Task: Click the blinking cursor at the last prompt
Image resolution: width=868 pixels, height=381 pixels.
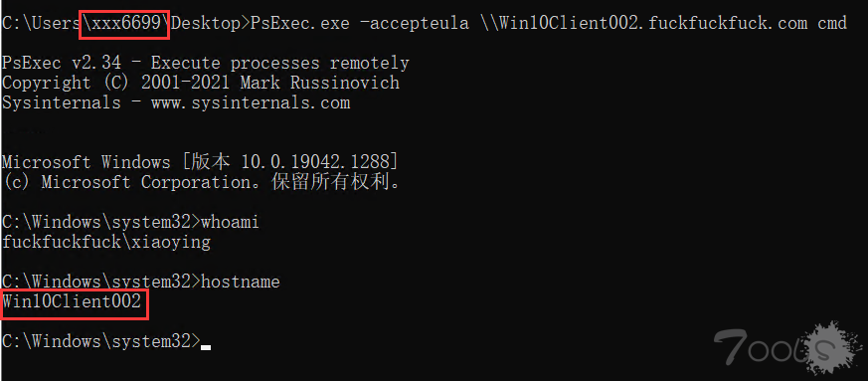Action: tap(206, 348)
